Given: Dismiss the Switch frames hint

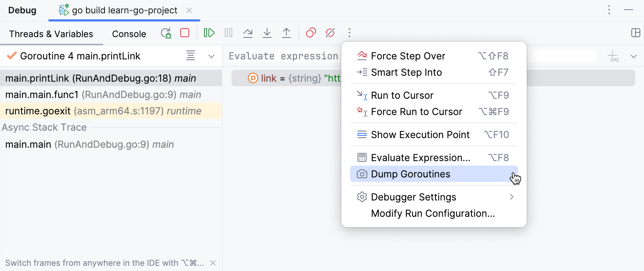Looking at the screenshot, I should [x=213, y=263].
